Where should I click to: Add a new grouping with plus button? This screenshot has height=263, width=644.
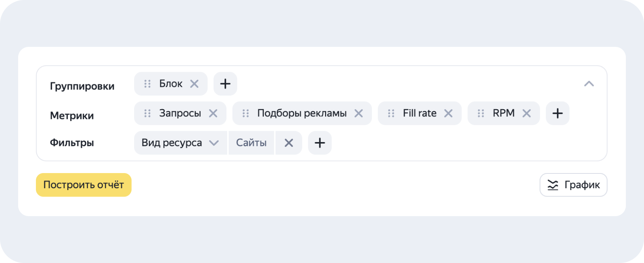coord(225,84)
